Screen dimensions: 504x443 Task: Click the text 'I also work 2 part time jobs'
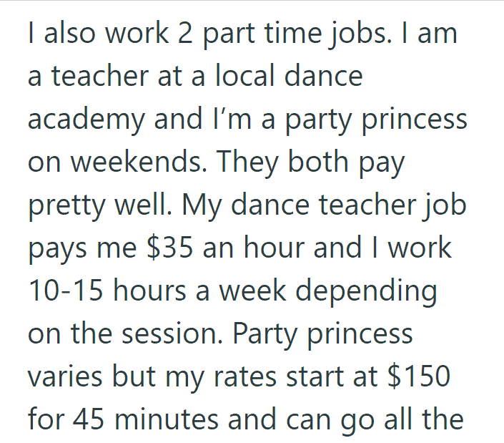(210, 34)
